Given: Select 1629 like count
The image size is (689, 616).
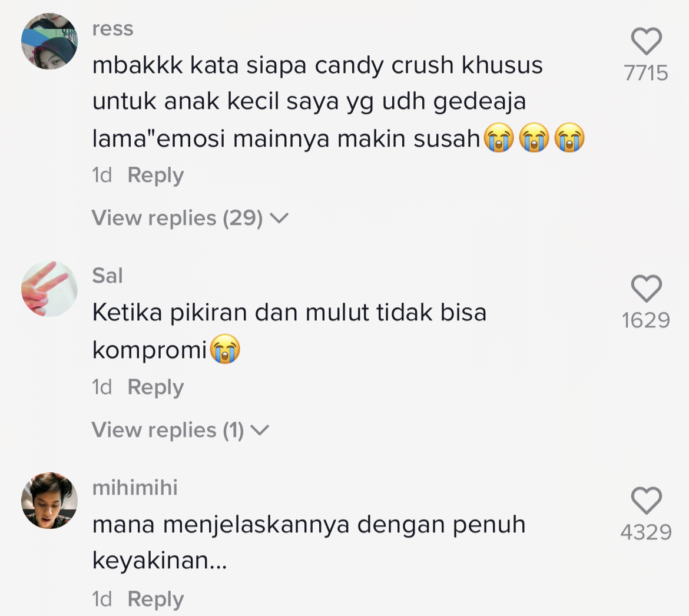Looking at the screenshot, I should coord(646,320).
